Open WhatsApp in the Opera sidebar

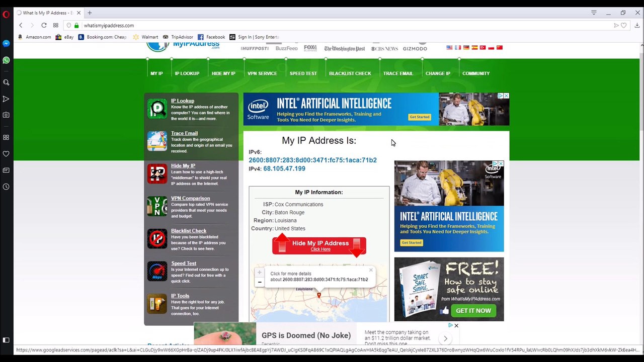click(x=6, y=60)
